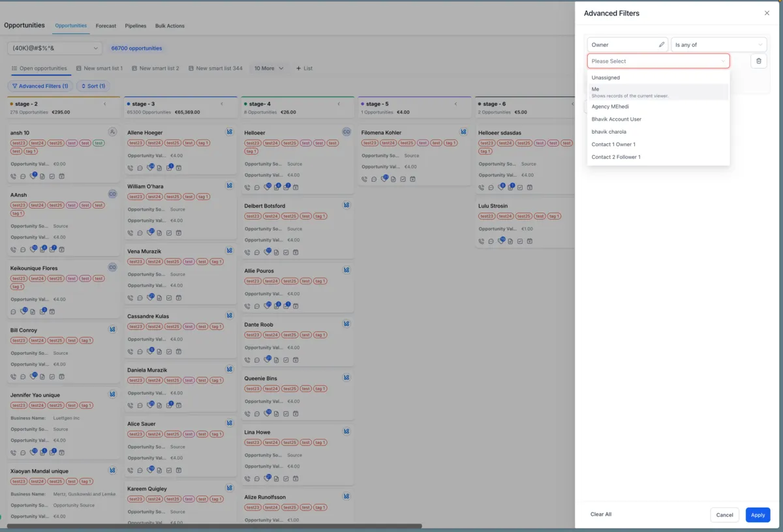This screenshot has width=783, height=532.
Task: Click calendar icon on William O'hara card
Action: pos(178,233)
